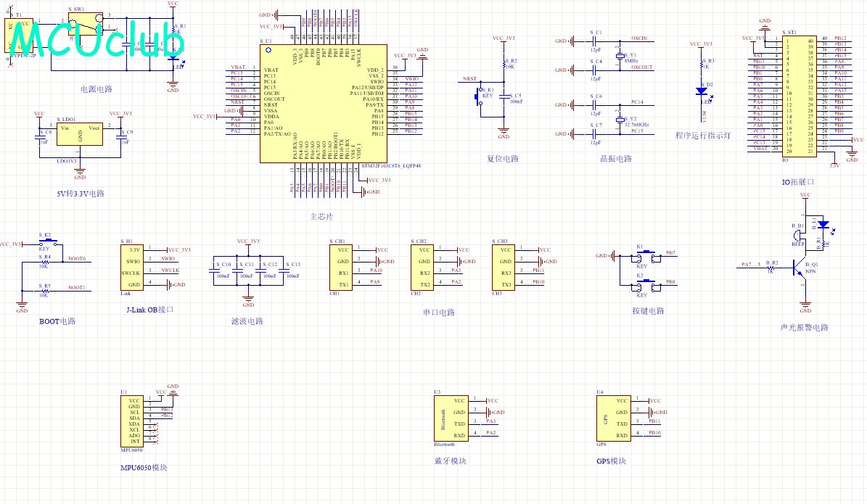
Task: Select the S_K2 BOOT key switch
Action: [x=48, y=242]
